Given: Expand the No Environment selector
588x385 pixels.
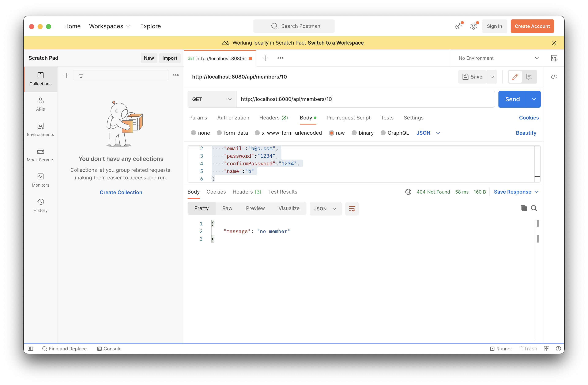Looking at the screenshot, I should coord(498,58).
